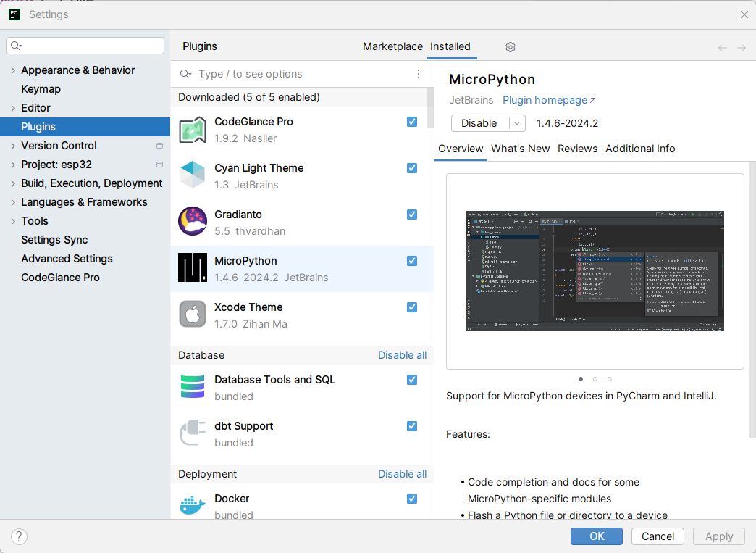Switch to the Marketplace tab

(392, 46)
